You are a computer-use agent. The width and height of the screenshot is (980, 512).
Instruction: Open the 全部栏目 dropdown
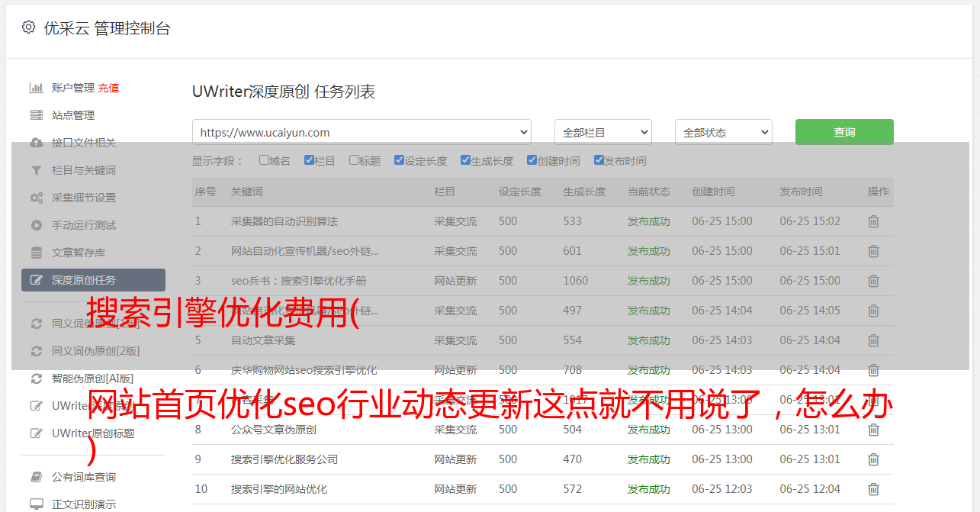[603, 132]
